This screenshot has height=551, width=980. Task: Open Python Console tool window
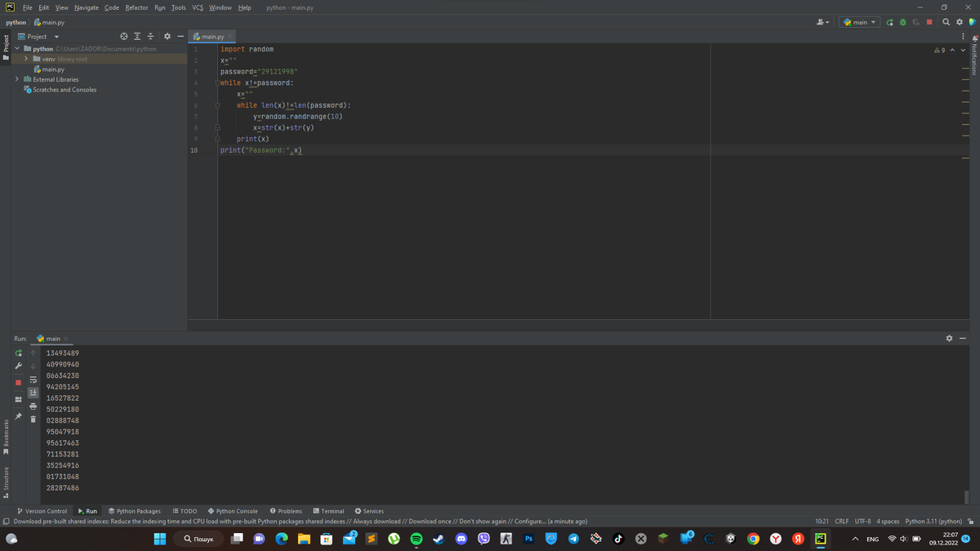pyautogui.click(x=233, y=511)
